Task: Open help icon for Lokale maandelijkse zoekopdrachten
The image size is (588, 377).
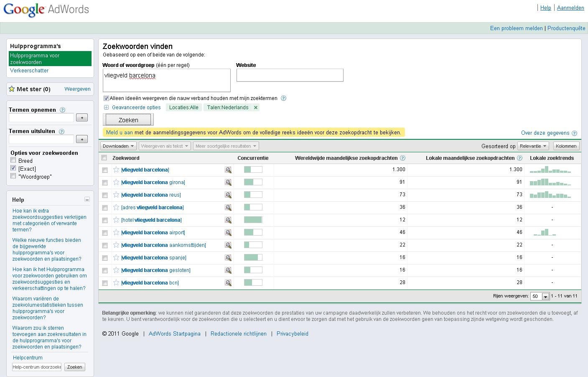Action: (x=519, y=158)
